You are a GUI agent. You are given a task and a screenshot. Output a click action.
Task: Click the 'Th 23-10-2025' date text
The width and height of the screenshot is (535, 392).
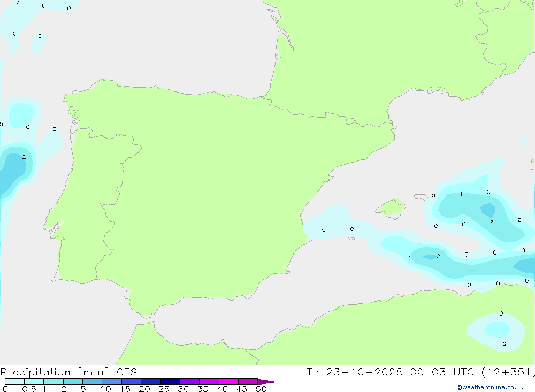(355, 372)
